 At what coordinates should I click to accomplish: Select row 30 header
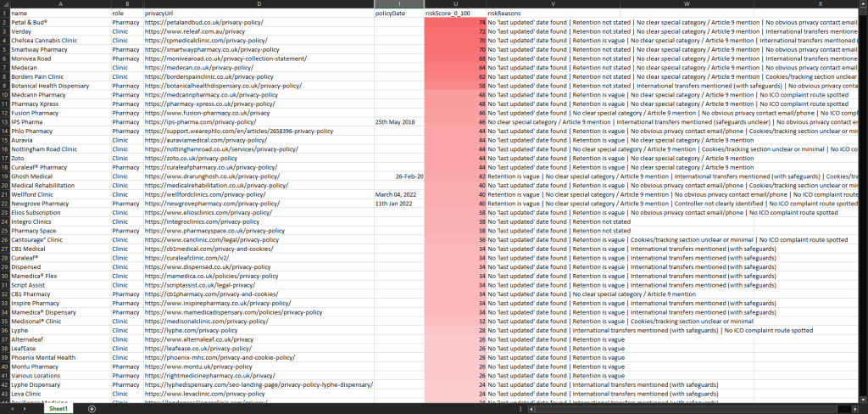coord(4,276)
